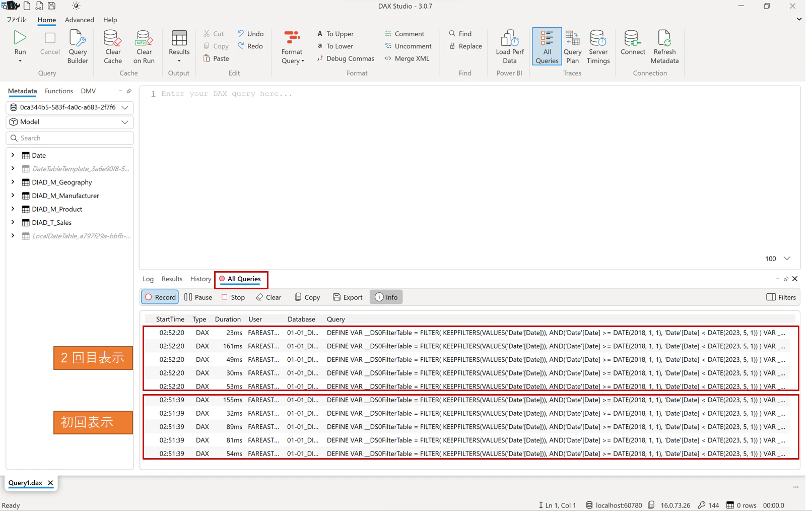This screenshot has width=812, height=511.
Task: Close the Query1.dax document tab
Action: (50, 483)
